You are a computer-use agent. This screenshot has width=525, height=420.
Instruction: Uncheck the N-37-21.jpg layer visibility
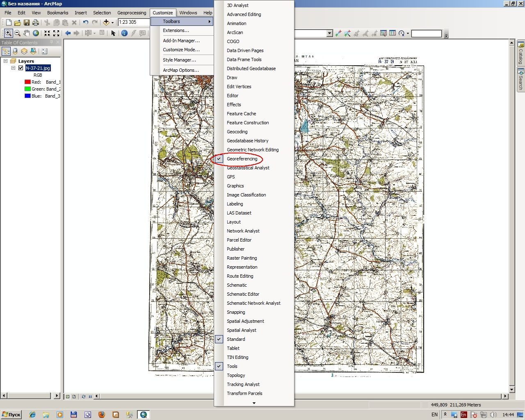21,68
